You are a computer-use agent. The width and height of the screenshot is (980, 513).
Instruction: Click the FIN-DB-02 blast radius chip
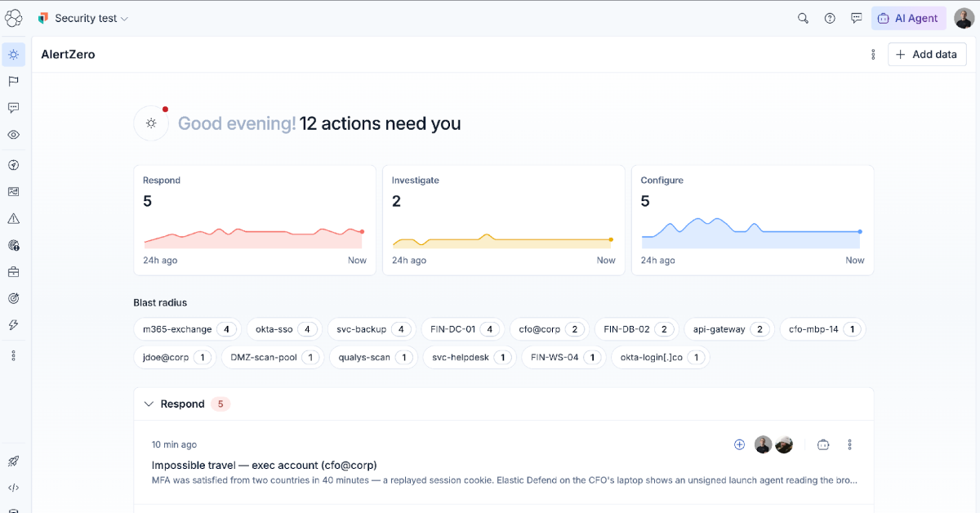pos(636,329)
